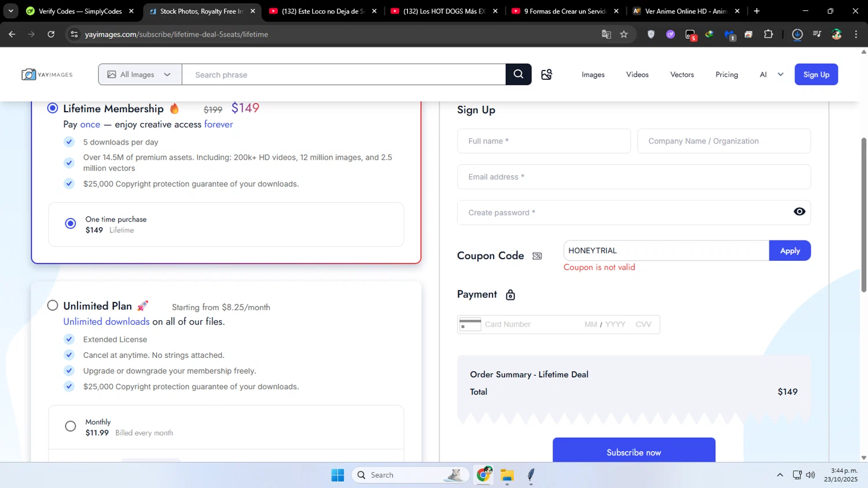
Task: Open Pricing menu item
Action: click(726, 75)
